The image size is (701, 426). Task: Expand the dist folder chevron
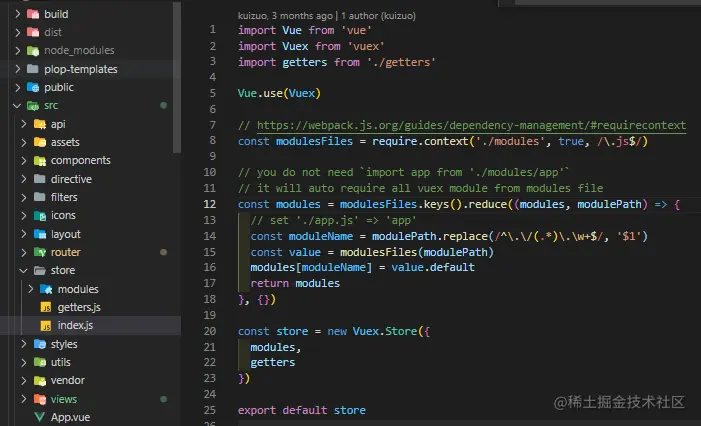click(17, 32)
